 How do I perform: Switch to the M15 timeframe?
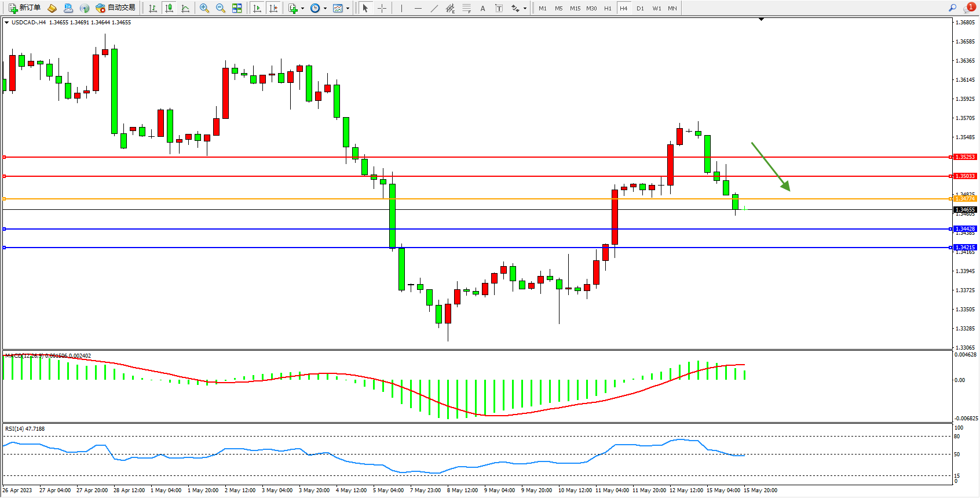[x=575, y=8]
